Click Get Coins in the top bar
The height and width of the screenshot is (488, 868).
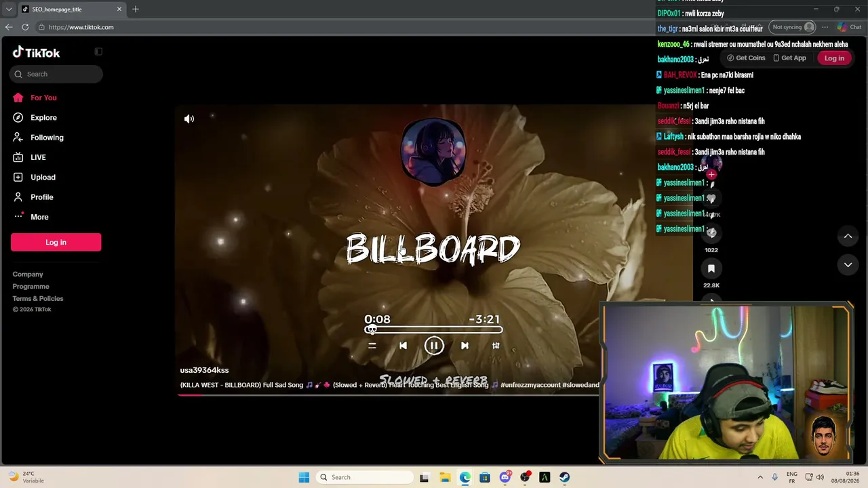point(746,58)
